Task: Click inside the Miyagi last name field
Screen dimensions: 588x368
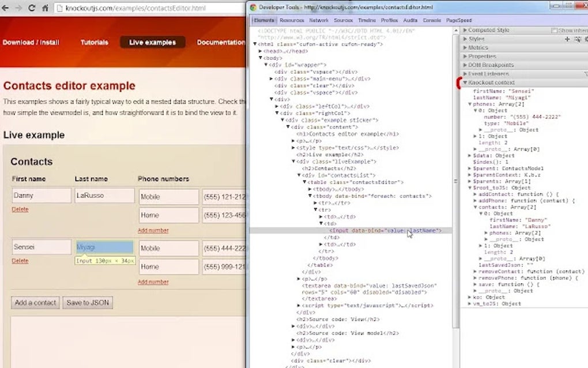Action: click(x=104, y=246)
